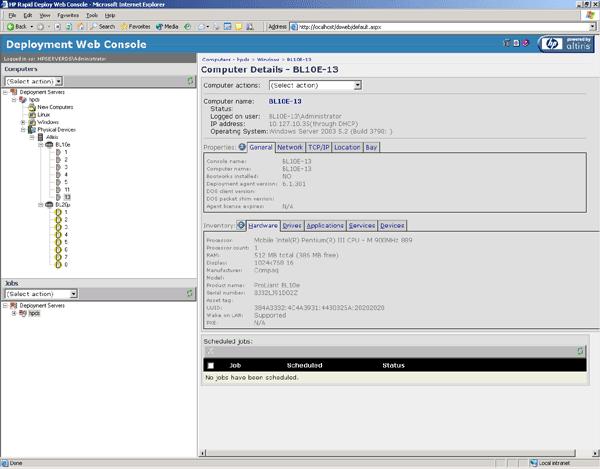Click the HP powered by Altiris logo
The height and width of the screenshot is (469, 600).
(x=566, y=44)
